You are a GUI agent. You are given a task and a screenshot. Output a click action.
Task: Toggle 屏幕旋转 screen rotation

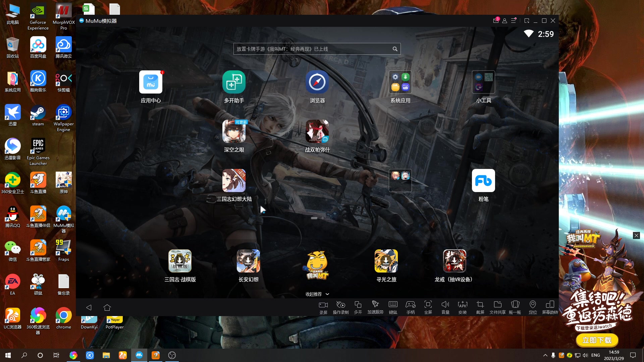(x=550, y=307)
